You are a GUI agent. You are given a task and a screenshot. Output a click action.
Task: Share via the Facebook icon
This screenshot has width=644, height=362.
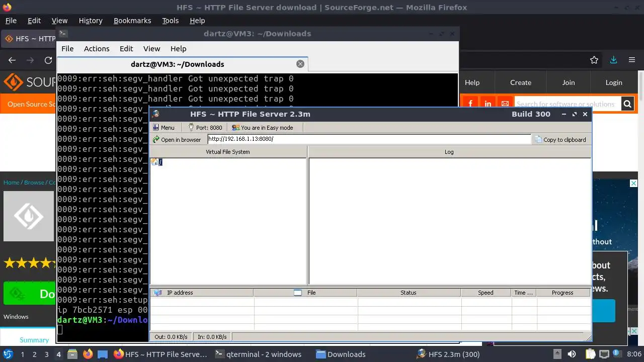470,104
